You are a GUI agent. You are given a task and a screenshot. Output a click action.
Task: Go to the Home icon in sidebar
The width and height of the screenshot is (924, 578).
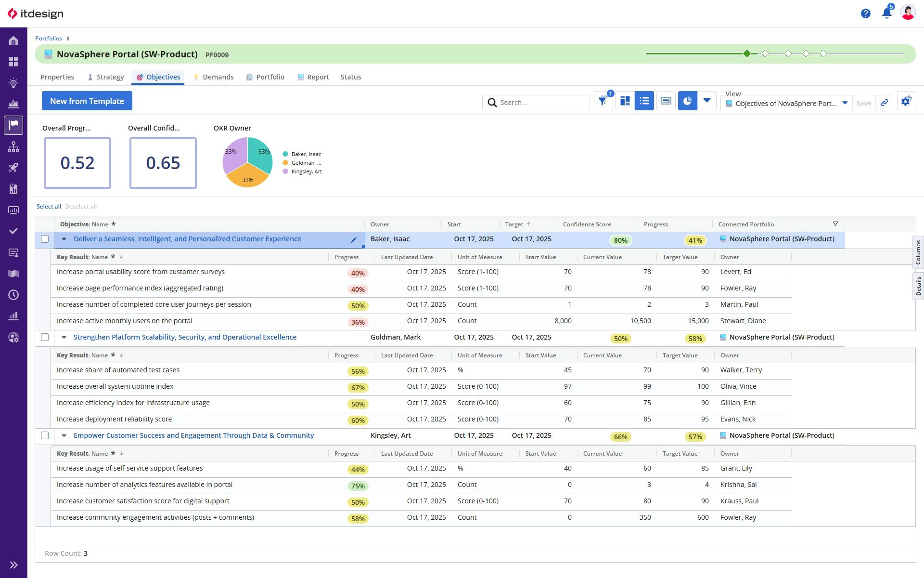pos(13,40)
